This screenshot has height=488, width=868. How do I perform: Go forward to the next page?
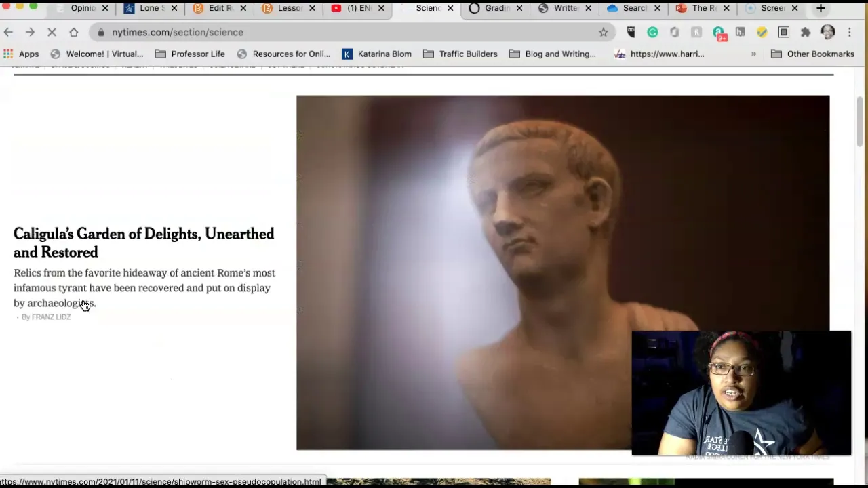coord(30,32)
